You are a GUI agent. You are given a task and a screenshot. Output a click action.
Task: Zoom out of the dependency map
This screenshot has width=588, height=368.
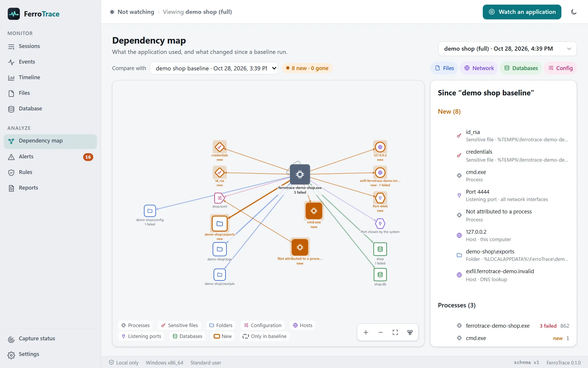tap(380, 332)
